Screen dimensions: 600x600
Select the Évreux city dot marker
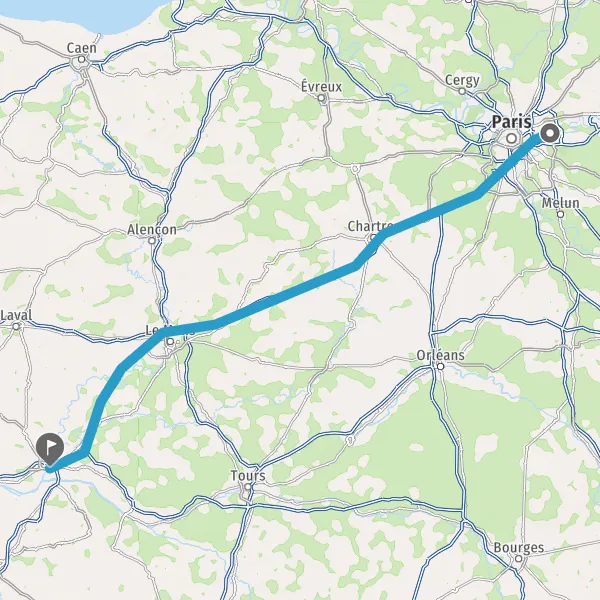pyautogui.click(x=321, y=98)
